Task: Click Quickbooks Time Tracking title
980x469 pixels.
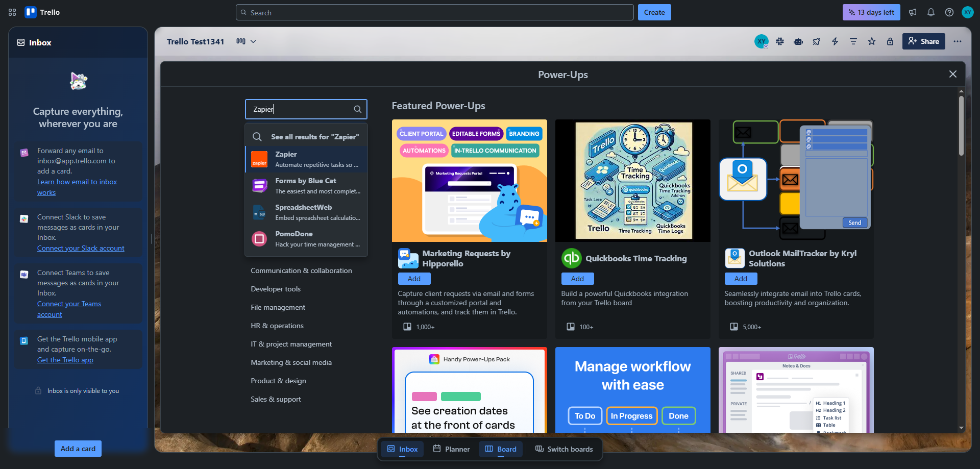Action: point(636,258)
